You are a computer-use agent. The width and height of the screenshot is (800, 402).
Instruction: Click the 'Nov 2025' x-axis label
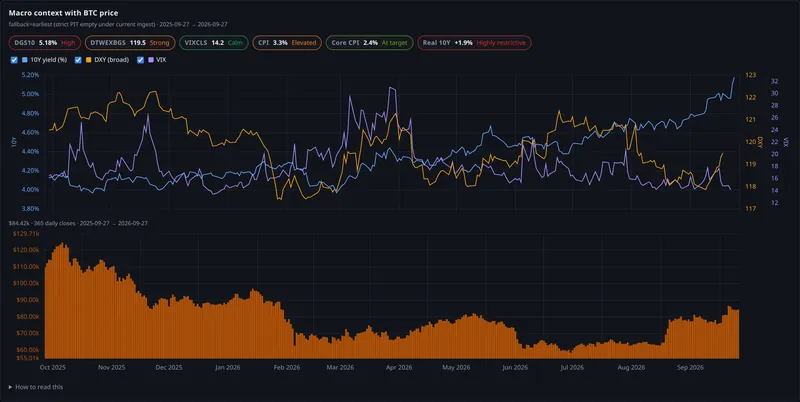pyautogui.click(x=111, y=367)
